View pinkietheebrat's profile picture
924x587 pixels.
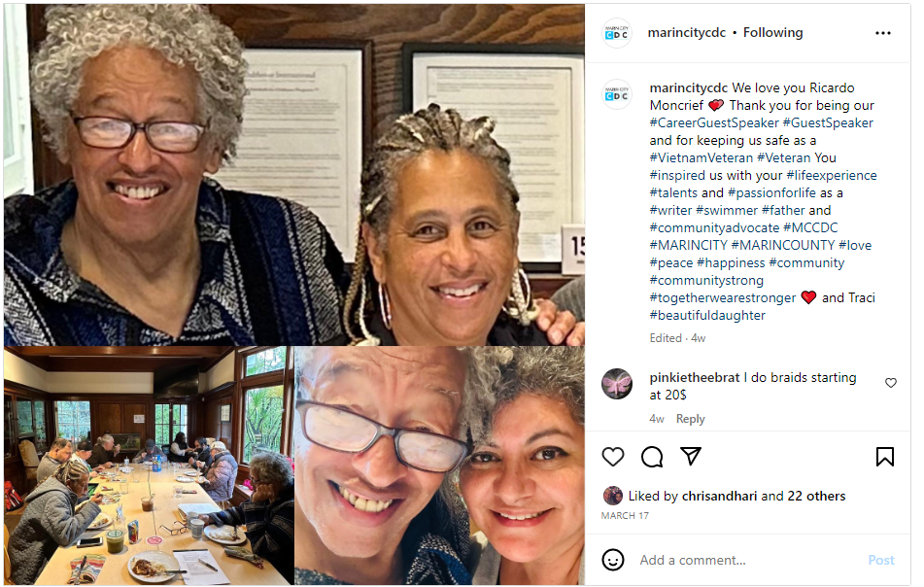[616, 384]
